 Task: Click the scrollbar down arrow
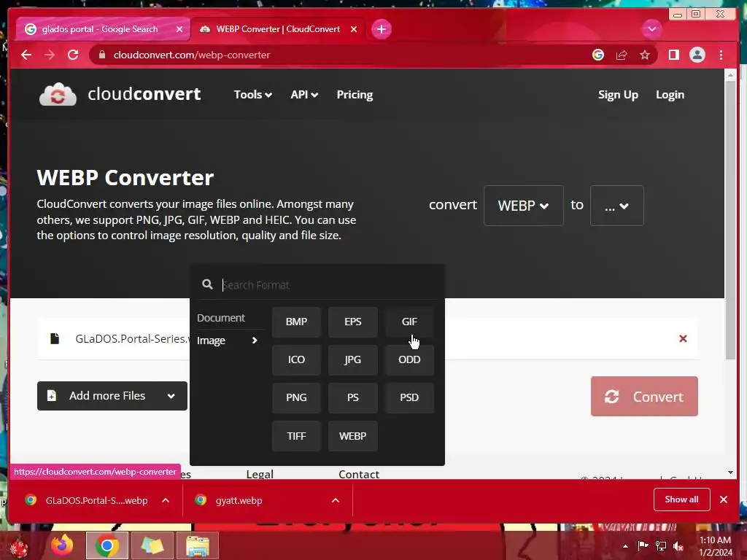730,472
